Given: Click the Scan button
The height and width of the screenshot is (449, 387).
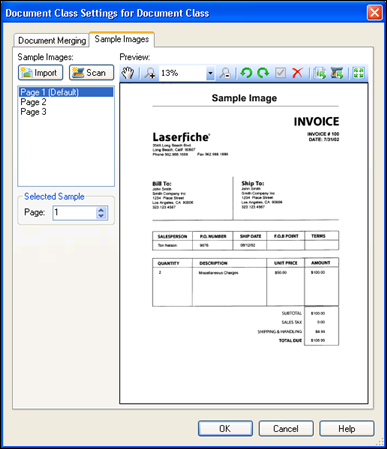Looking at the screenshot, I should click(x=91, y=73).
